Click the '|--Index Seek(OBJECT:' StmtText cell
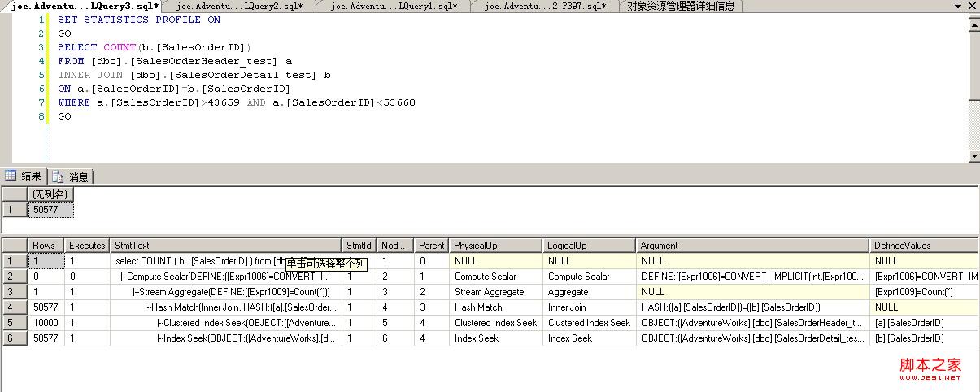 click(x=226, y=338)
